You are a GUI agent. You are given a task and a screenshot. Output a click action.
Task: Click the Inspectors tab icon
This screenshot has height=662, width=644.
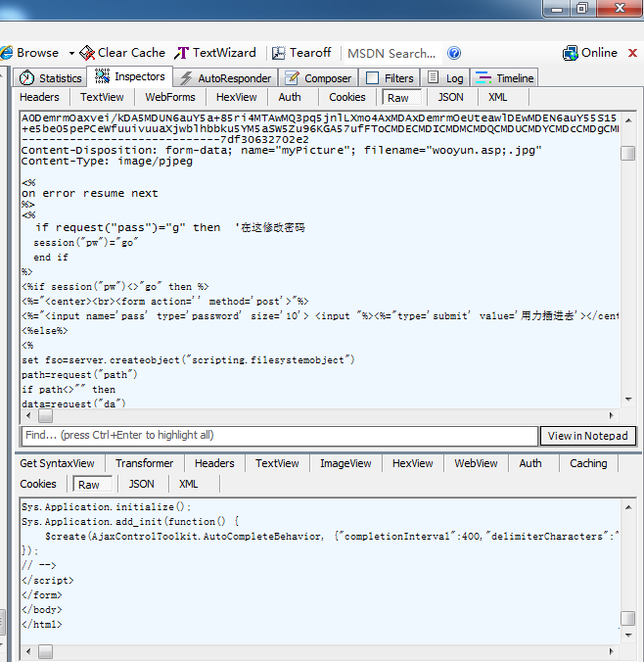(x=102, y=76)
